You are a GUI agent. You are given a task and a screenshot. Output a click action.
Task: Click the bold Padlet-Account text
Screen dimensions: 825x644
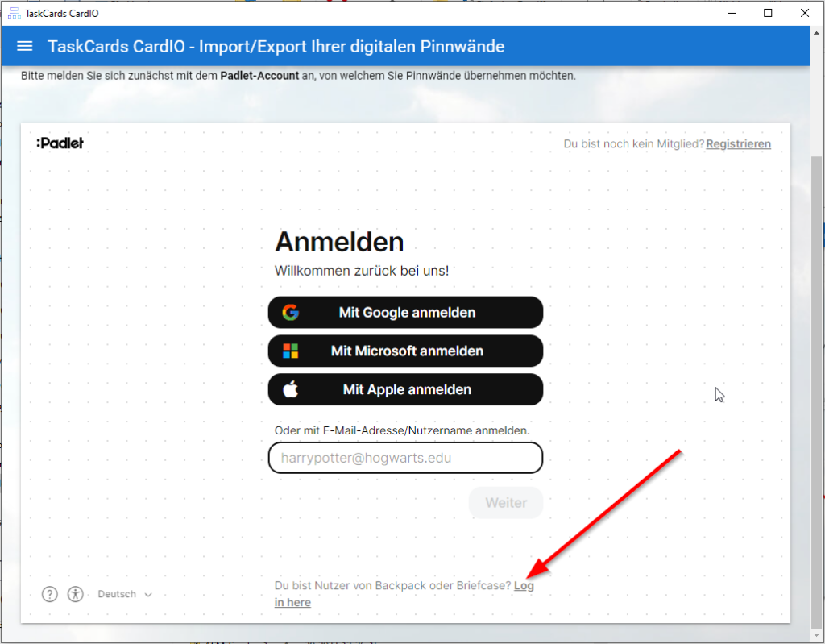coord(259,75)
